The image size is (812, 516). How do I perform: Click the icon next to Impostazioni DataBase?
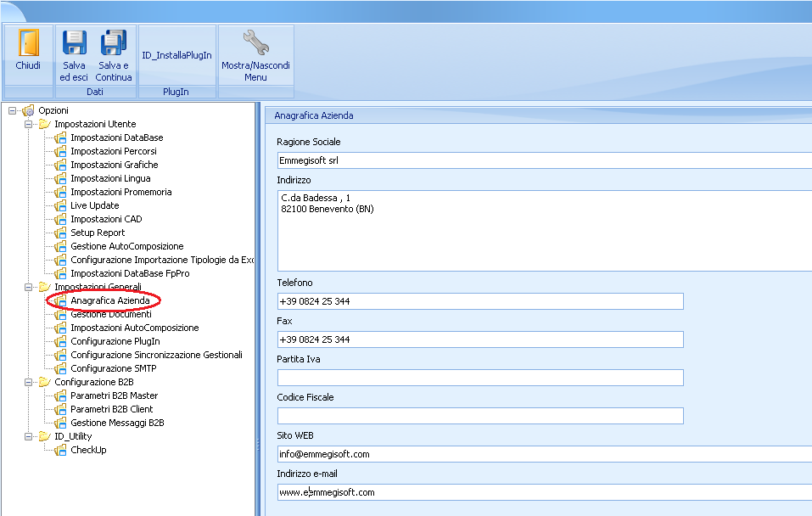(x=60, y=137)
